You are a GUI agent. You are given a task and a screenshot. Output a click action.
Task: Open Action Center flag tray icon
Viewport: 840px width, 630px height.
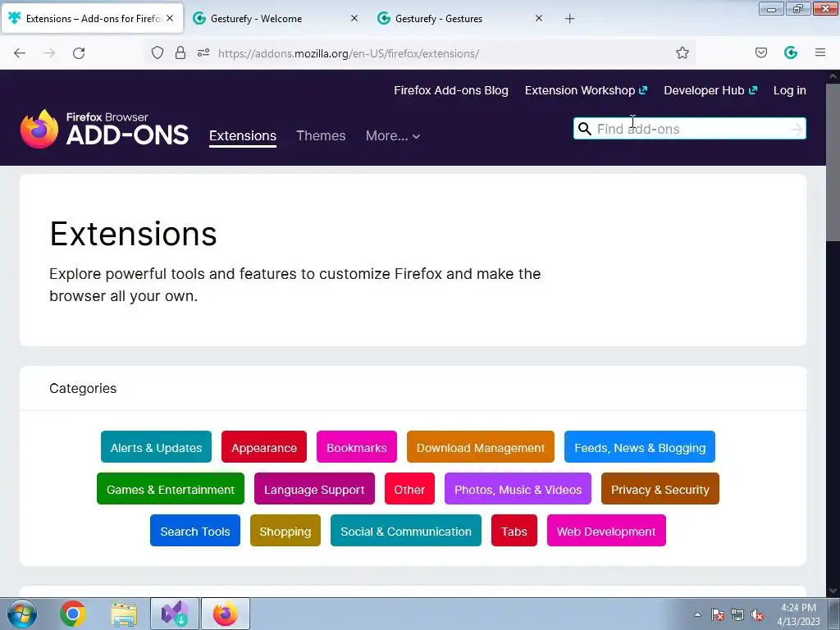click(718, 615)
